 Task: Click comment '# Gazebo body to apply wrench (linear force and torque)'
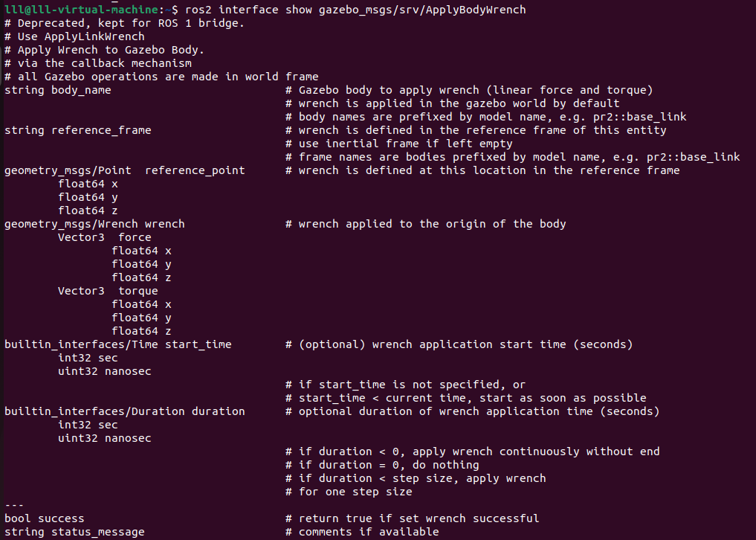click(x=469, y=90)
